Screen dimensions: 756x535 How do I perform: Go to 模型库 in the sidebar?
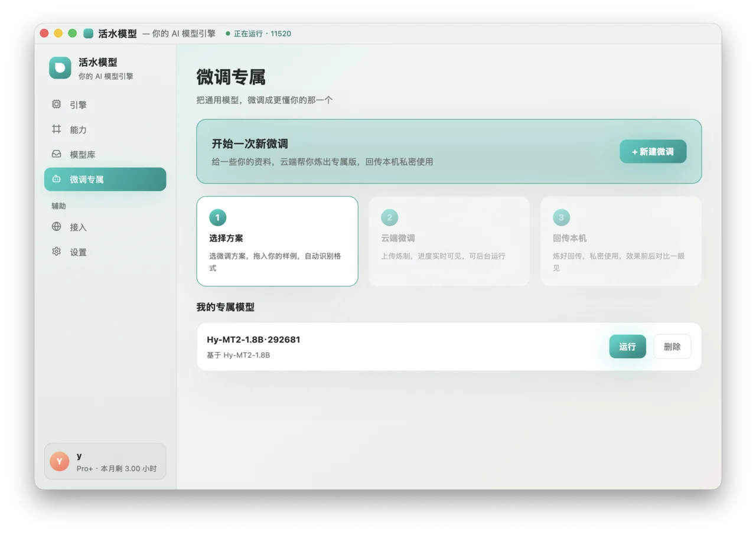click(105, 154)
